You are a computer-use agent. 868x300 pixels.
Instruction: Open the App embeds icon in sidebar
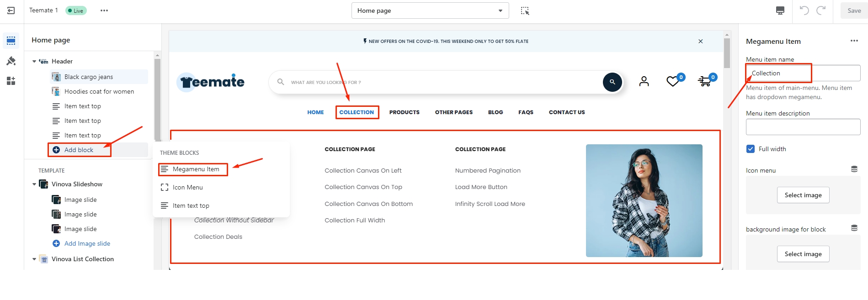pyautogui.click(x=11, y=81)
